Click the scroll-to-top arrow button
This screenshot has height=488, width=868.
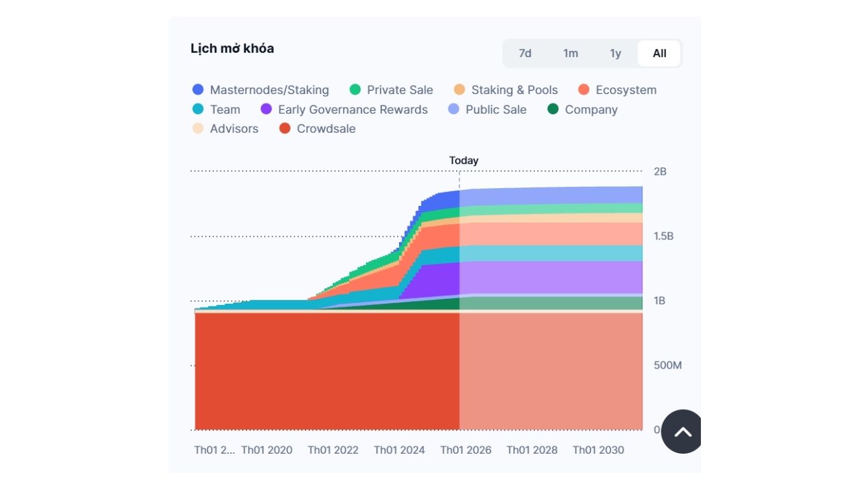(x=682, y=432)
